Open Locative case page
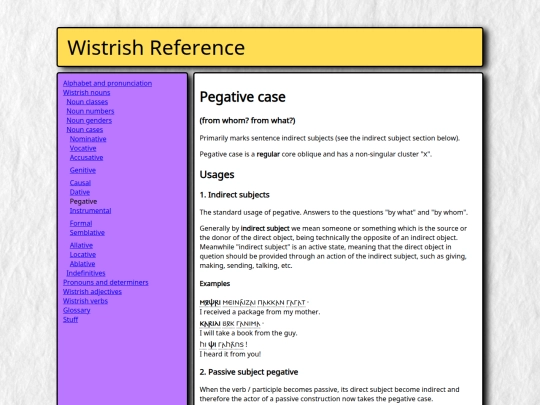The width and height of the screenshot is (540, 405). click(83, 255)
